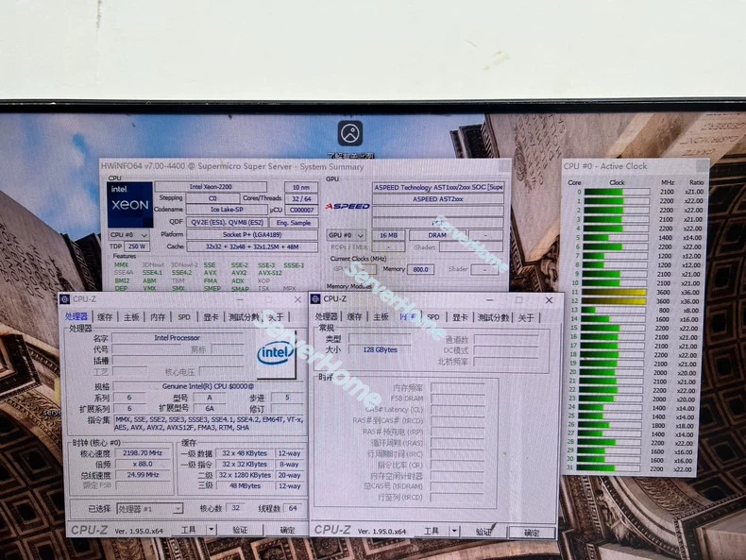Click the Ice Lake-SP codename field
This screenshot has height=560, width=746.
(227, 210)
